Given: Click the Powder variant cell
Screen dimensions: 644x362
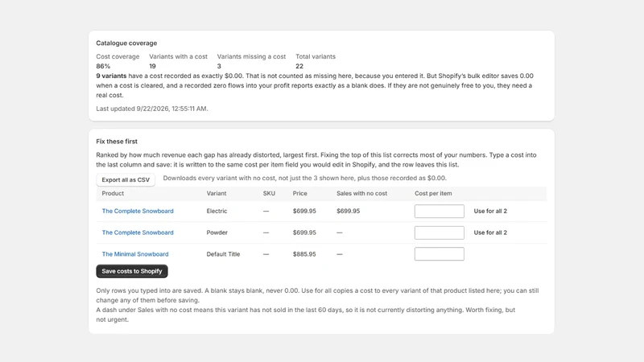Looking at the screenshot, I should click(217, 232).
